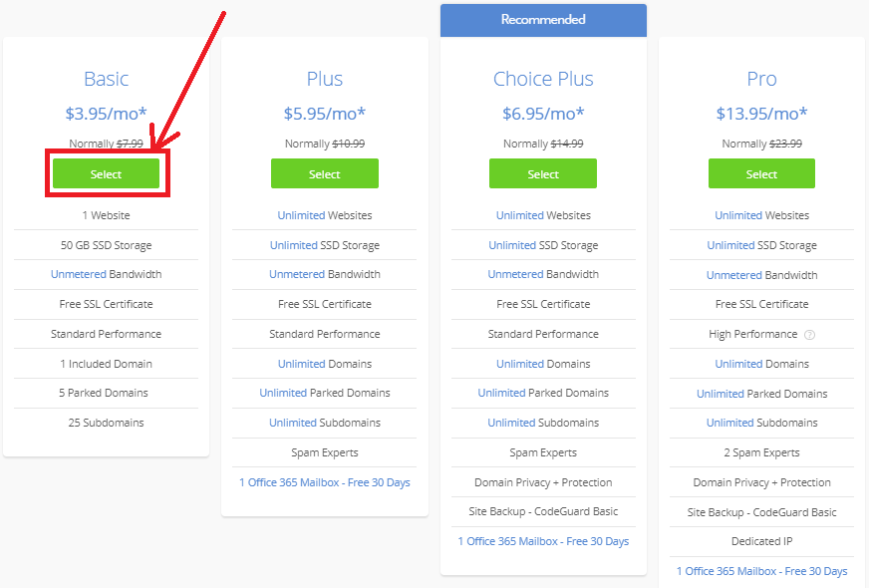Viewport: 869px width, 588px height.
Task: Click the Pro plan heading
Action: coord(761,79)
